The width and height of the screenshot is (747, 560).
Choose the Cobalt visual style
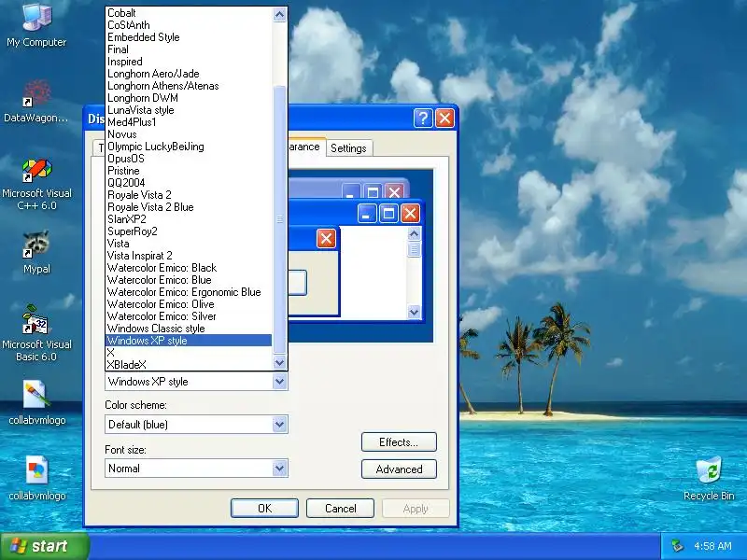[189, 13]
